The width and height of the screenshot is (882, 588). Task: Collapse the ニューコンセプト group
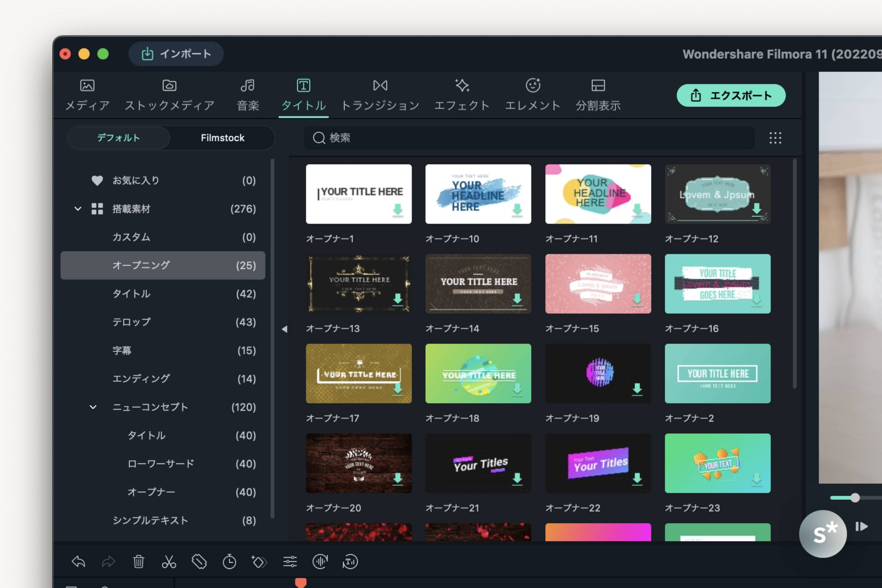point(93,407)
